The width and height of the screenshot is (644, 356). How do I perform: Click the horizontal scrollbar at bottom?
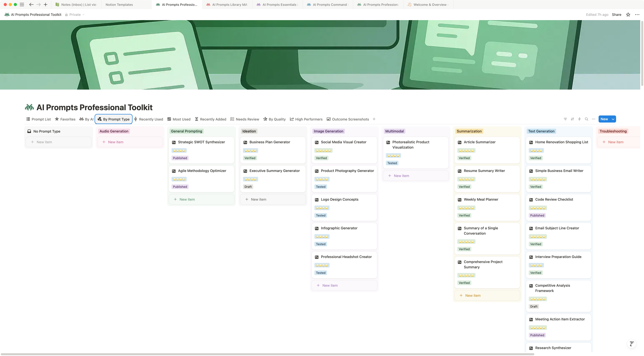[268, 354]
